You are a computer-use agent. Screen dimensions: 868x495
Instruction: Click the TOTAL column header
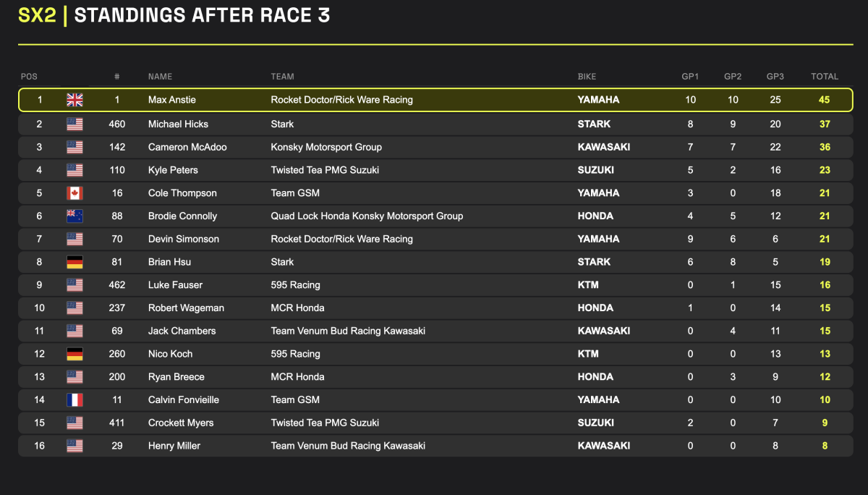coord(825,77)
